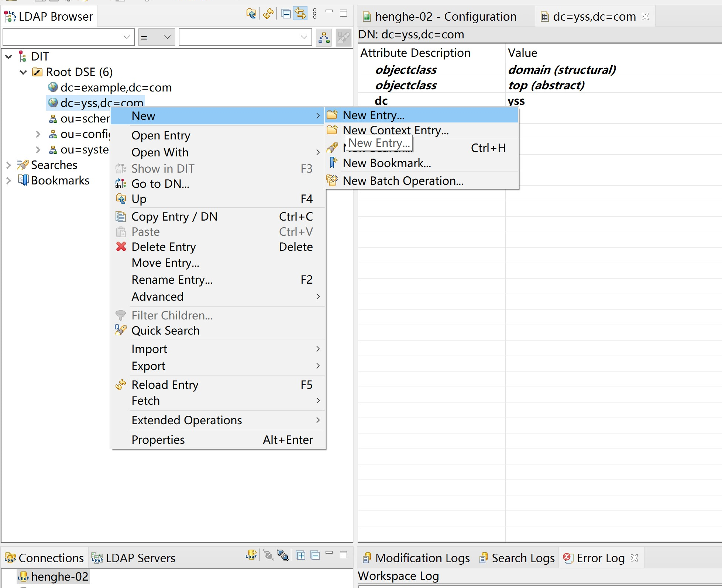This screenshot has height=588, width=722.
Task: Click New Connection LDAP icon in Connections toolbar
Action: click(x=251, y=555)
